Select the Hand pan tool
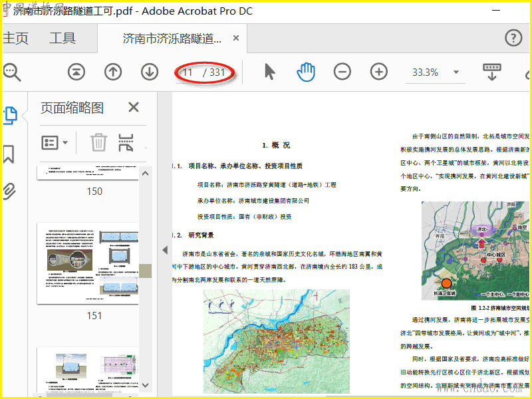 pyautogui.click(x=306, y=72)
